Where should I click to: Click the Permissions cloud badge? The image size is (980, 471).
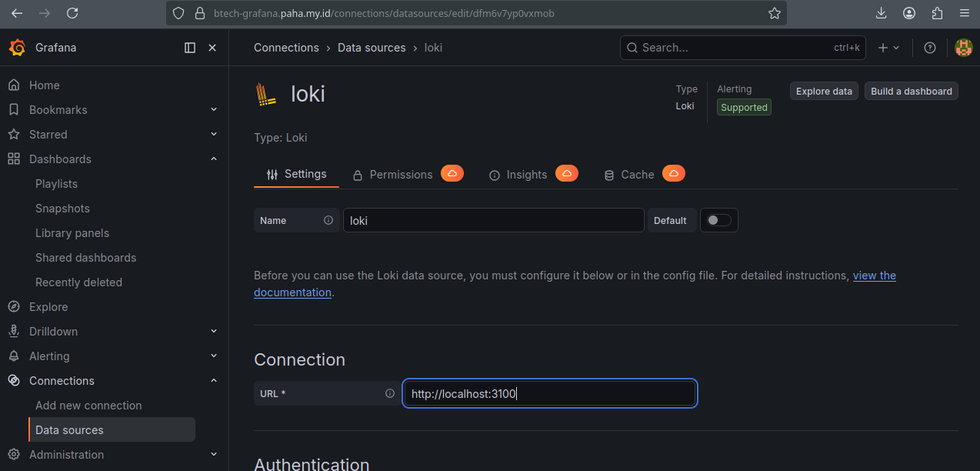coord(452,173)
